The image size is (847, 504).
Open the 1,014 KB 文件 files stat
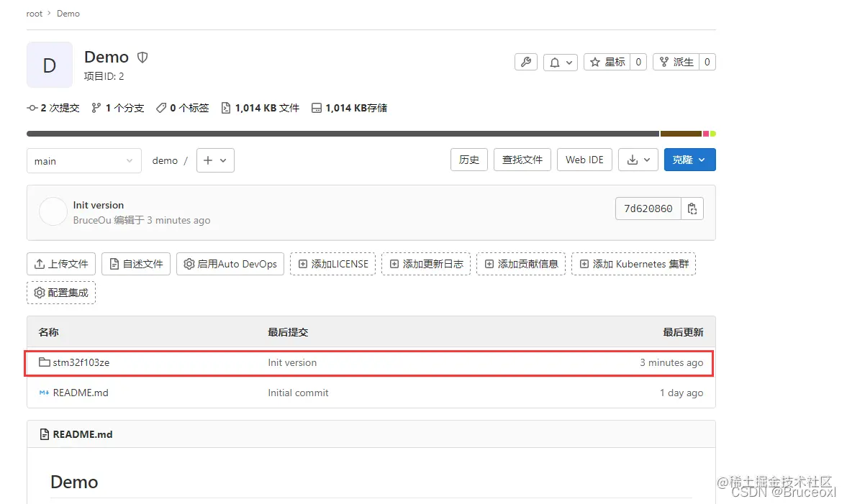[x=261, y=108]
